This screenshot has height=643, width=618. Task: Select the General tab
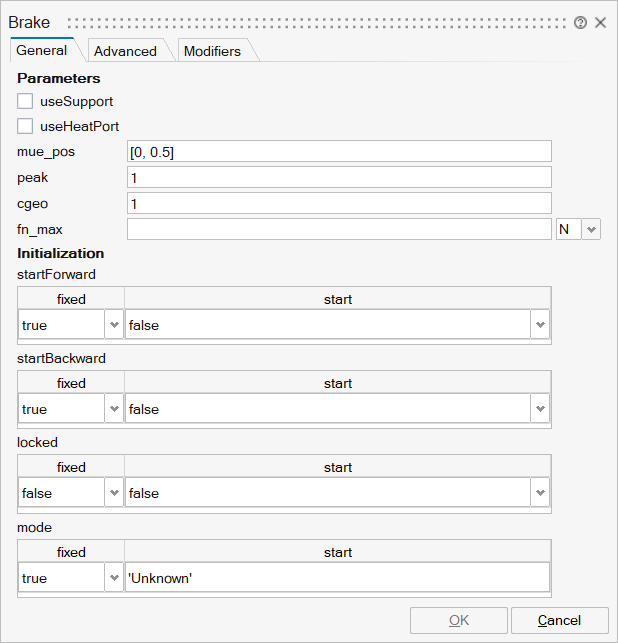(x=42, y=50)
